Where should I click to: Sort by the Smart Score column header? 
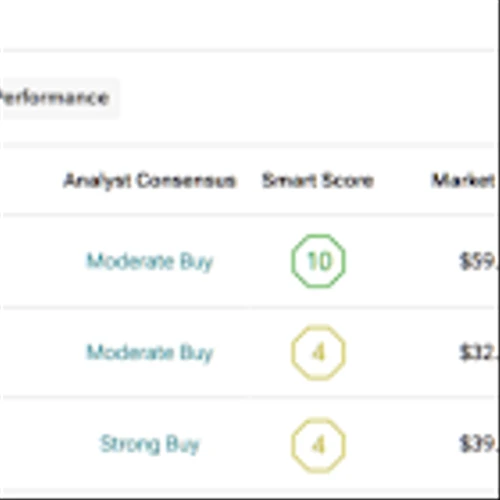[x=318, y=181]
